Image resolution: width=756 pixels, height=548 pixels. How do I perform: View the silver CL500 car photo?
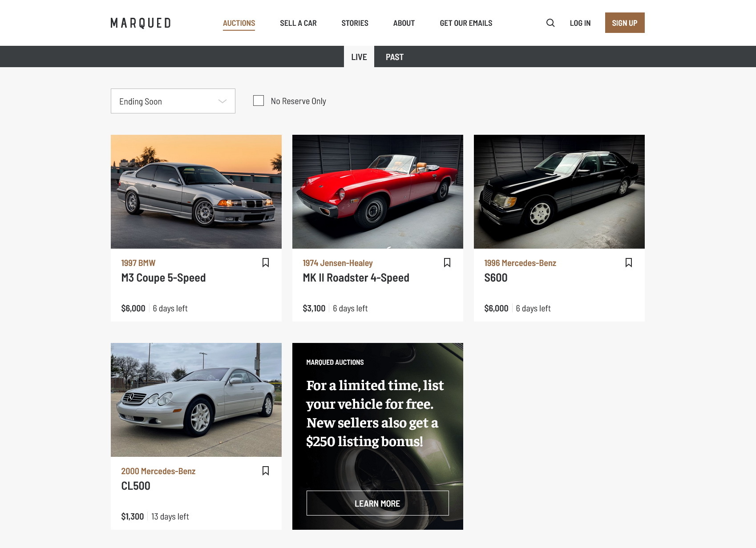[196, 400]
